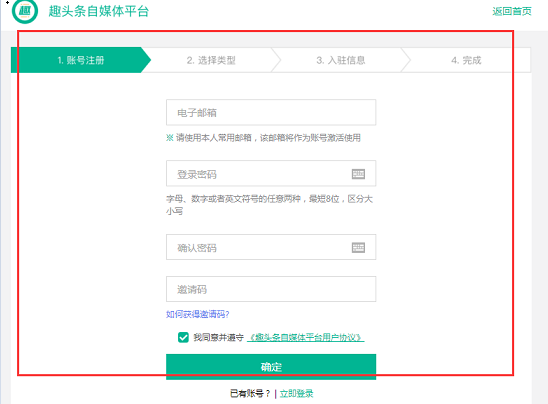Click the 趣头条 round logo icon

click(x=24, y=11)
